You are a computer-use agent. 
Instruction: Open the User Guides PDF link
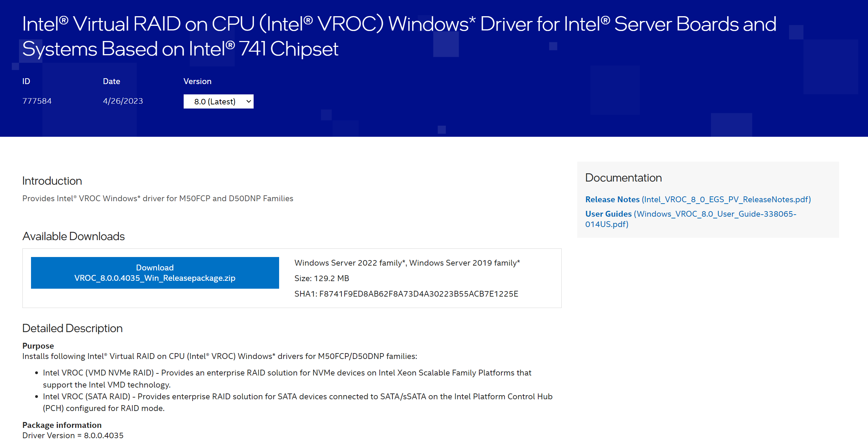[x=691, y=219]
